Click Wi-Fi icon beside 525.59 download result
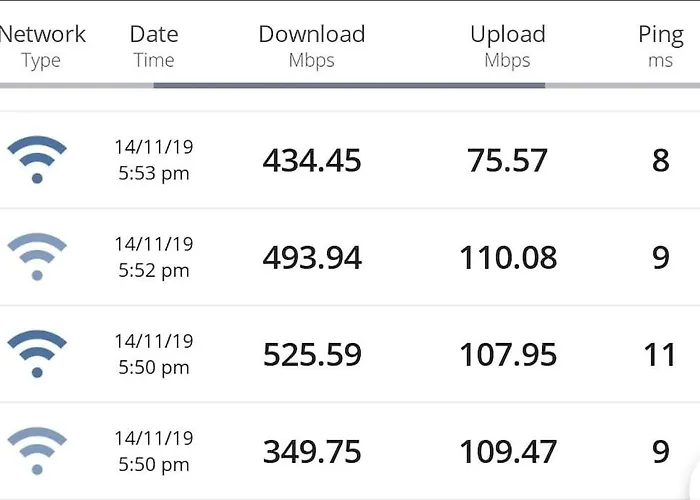Screen dimensions: 700x500 point(37,354)
